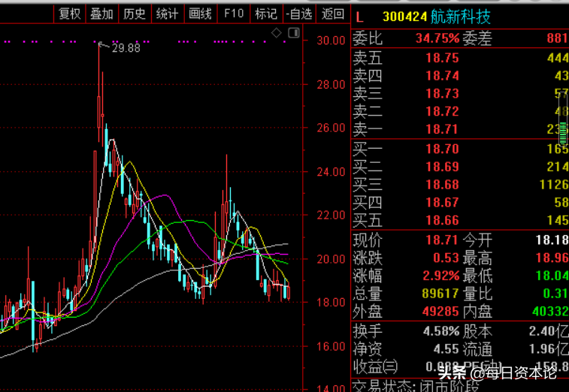Select 买二 price 18.69
The width and height of the screenshot is (569, 392).
pos(443,167)
